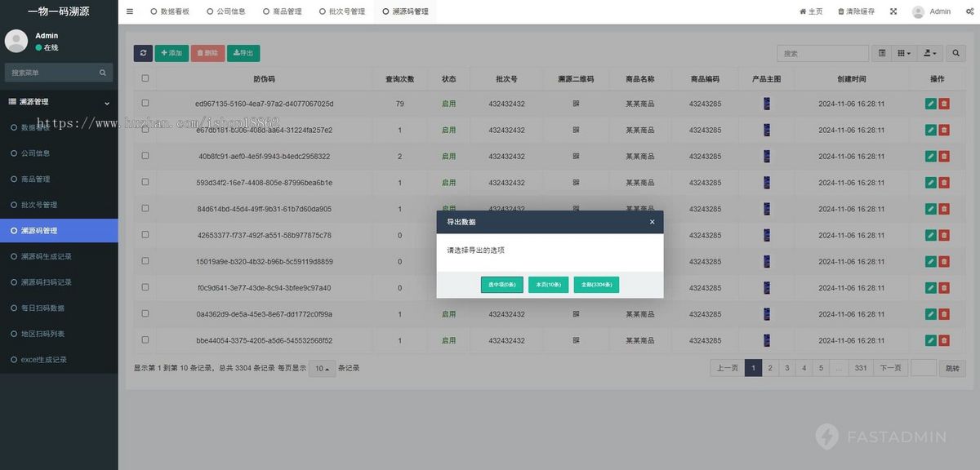The image size is (980, 470).
Task: Open the 商品管理 item in the sidebar
Action: pos(39,178)
